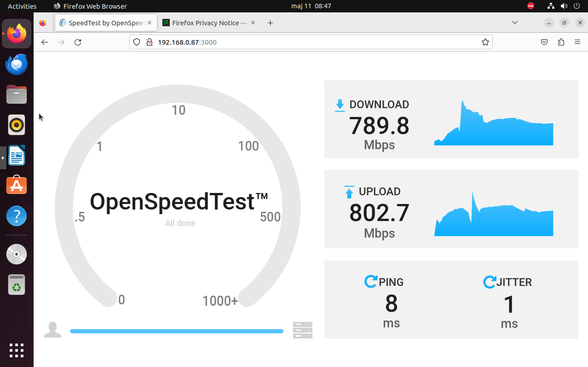Click the insecure connection lock icon
This screenshot has height=367, width=588.
click(x=149, y=42)
